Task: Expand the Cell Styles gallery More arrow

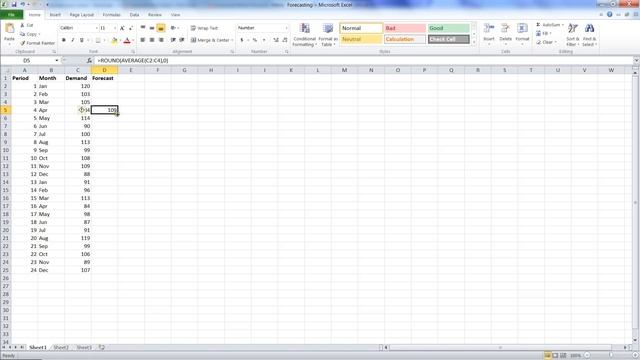Action: click(474, 42)
